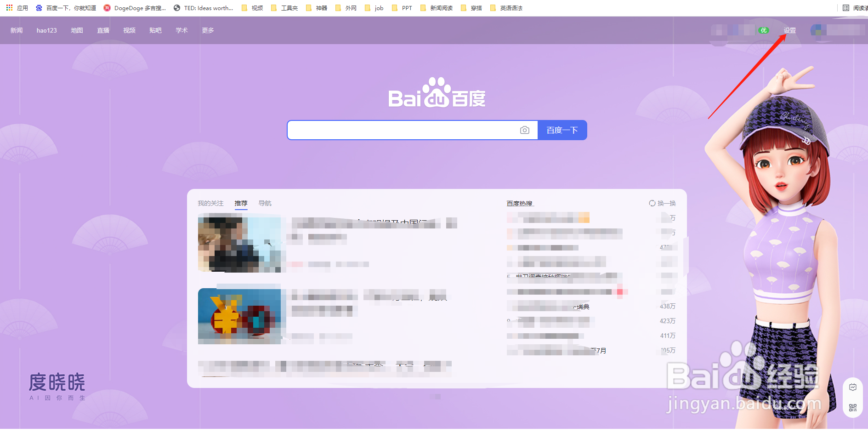Open the 百度一下，你就知道 bookmark
The height and width of the screenshot is (433, 868).
[66, 8]
